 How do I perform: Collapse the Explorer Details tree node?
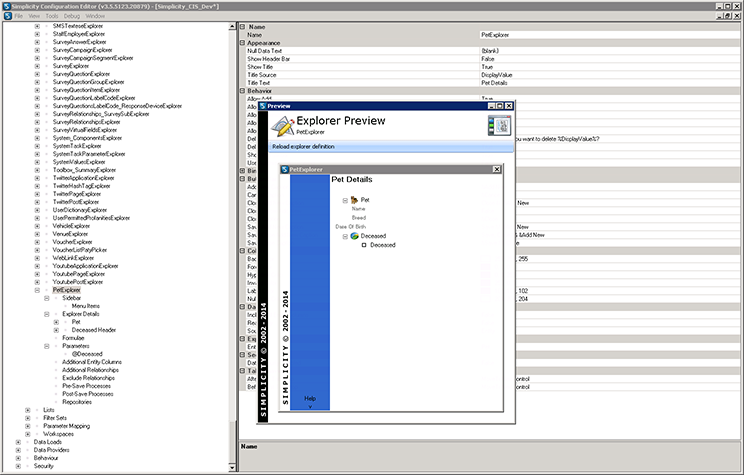click(46, 314)
